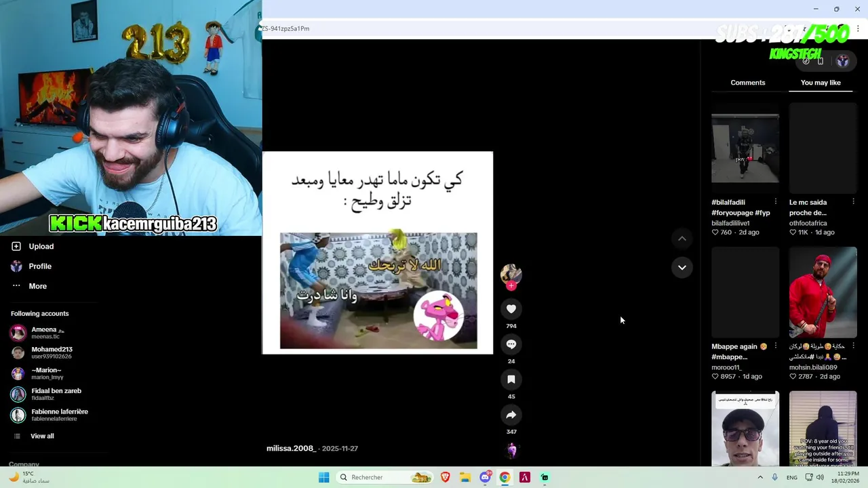Viewport: 868px width, 488px height.
Task: Open Upload in the left sidebar
Action: pos(33,246)
